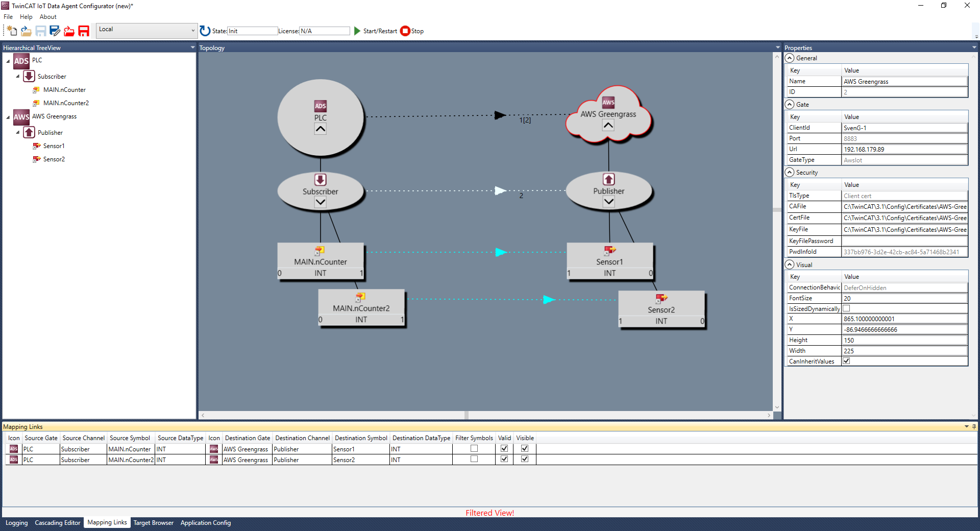Click the Subscriber icon in topology ellipse

[320, 180]
